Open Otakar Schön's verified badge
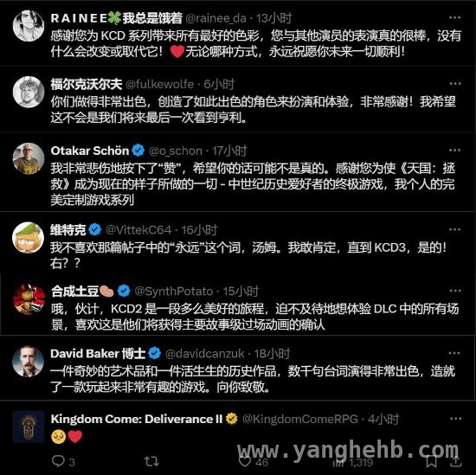This screenshot has height=475, width=476. [138, 151]
